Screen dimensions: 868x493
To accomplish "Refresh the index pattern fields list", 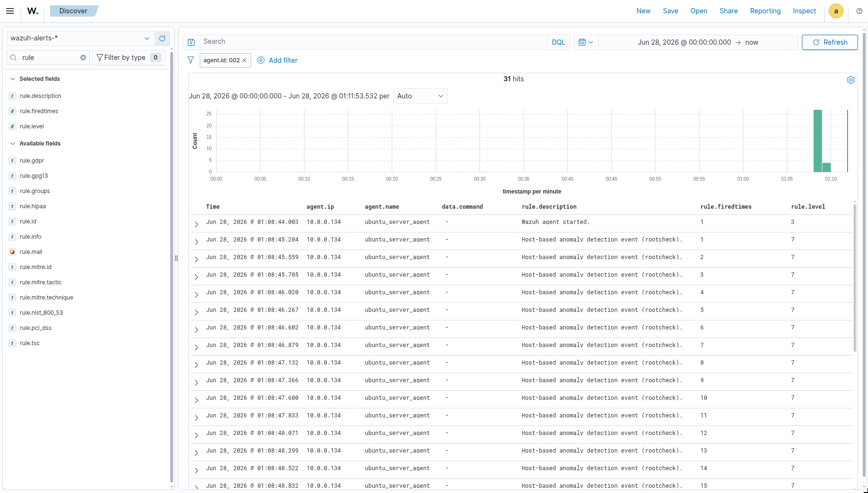I will (162, 39).
